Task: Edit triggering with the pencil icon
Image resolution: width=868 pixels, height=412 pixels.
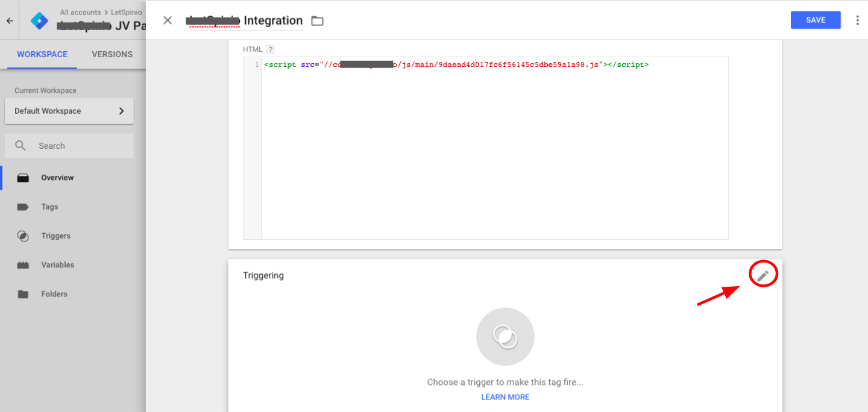Action: [763, 276]
